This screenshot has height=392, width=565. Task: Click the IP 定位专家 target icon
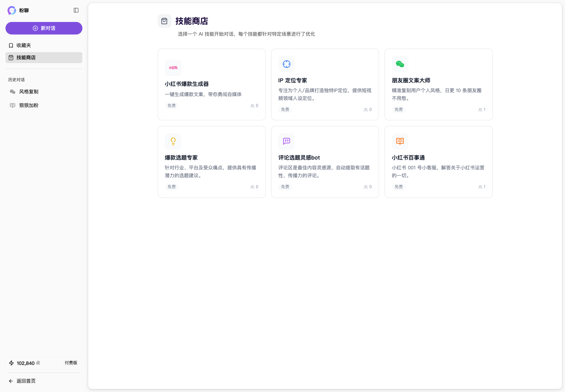pyautogui.click(x=286, y=64)
